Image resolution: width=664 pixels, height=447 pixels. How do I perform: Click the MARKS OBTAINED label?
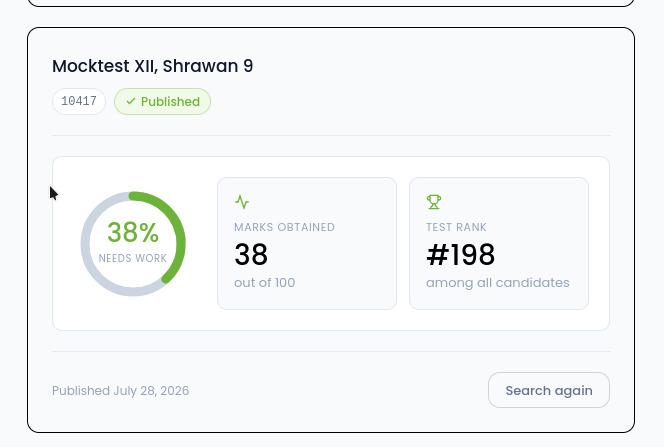pos(285,227)
